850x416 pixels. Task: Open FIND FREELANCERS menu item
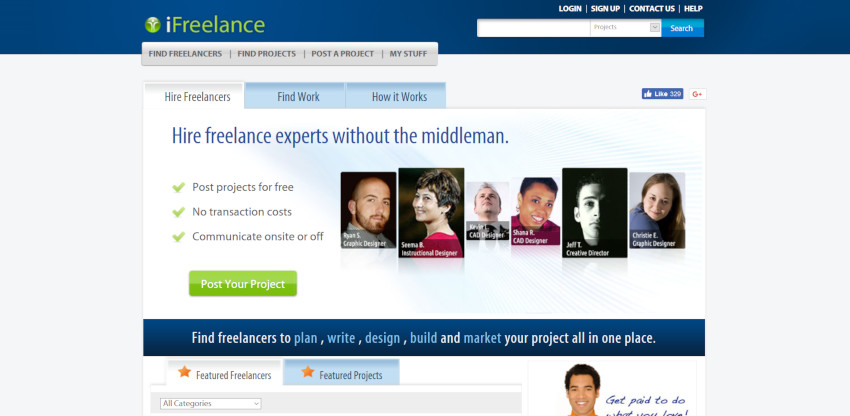coord(185,54)
